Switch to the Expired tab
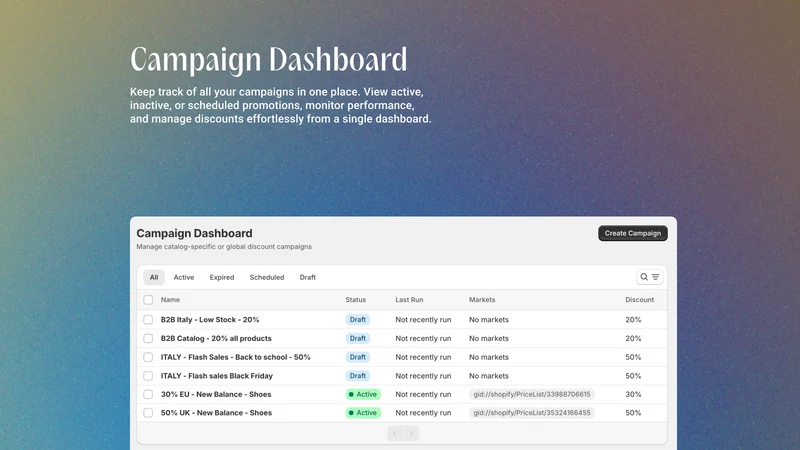The height and width of the screenshot is (450, 800). pyautogui.click(x=221, y=277)
